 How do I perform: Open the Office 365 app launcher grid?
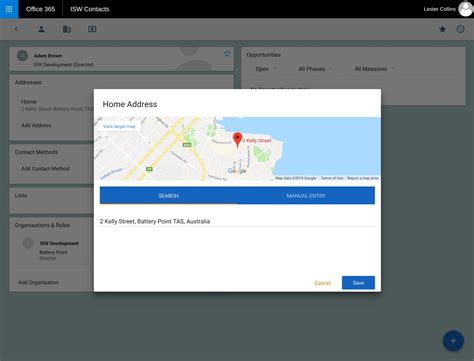9,9
